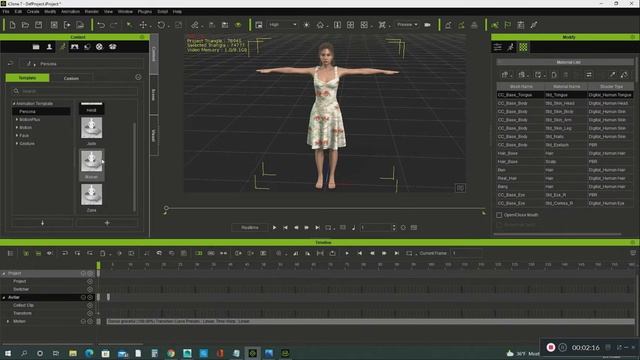640x360 pixels.
Task: Open the Plugins menu
Action: [144, 11]
